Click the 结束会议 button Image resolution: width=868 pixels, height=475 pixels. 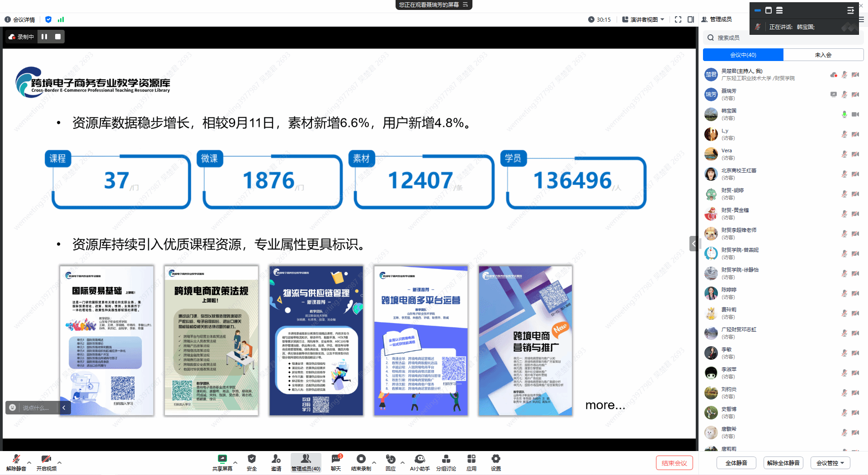[674, 463]
